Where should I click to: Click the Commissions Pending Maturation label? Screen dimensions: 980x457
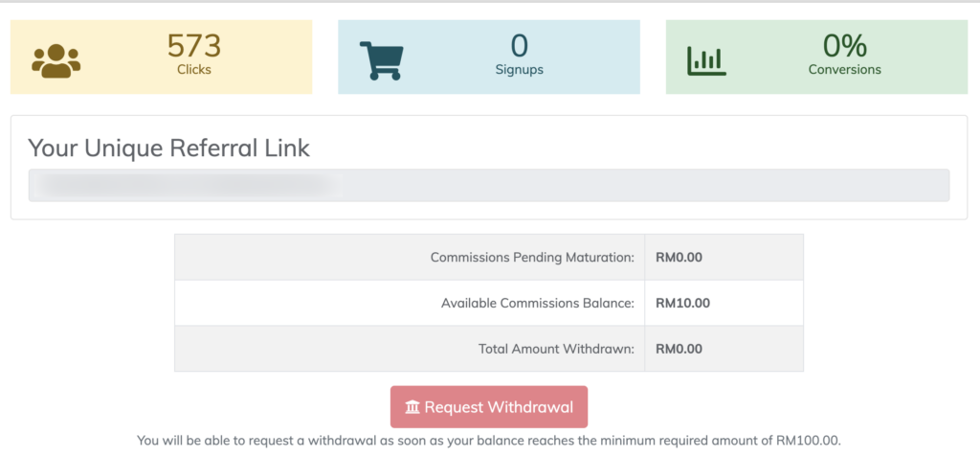pos(532,258)
